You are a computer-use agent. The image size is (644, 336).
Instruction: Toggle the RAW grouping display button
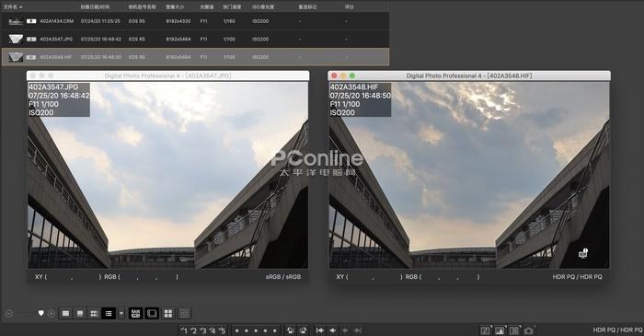pos(136,313)
